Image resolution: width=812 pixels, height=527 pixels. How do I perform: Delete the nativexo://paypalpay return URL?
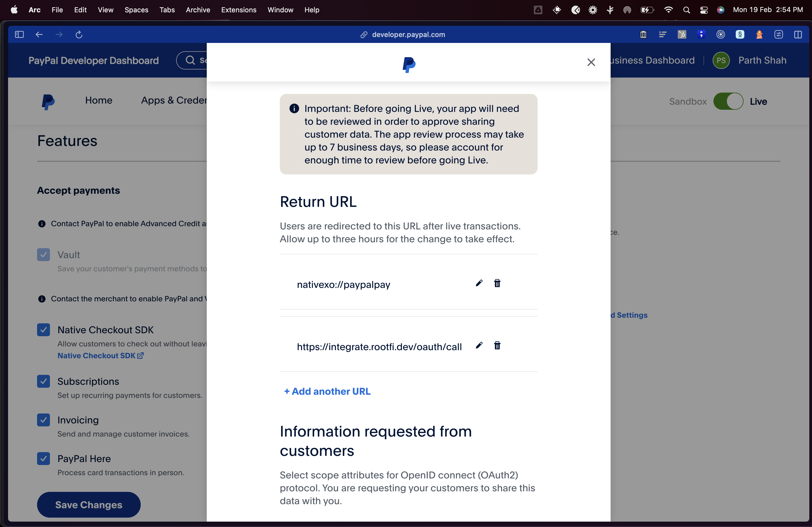[x=497, y=283]
